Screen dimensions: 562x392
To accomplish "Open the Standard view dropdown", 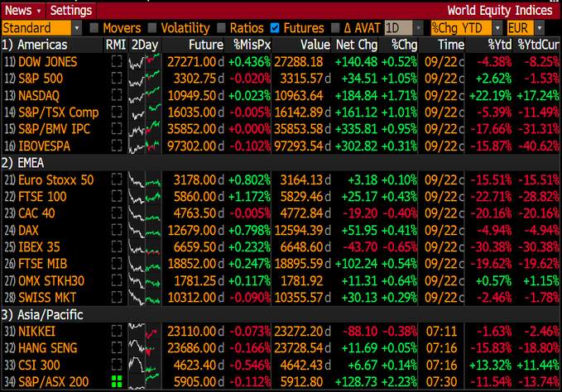I will tap(36, 28).
